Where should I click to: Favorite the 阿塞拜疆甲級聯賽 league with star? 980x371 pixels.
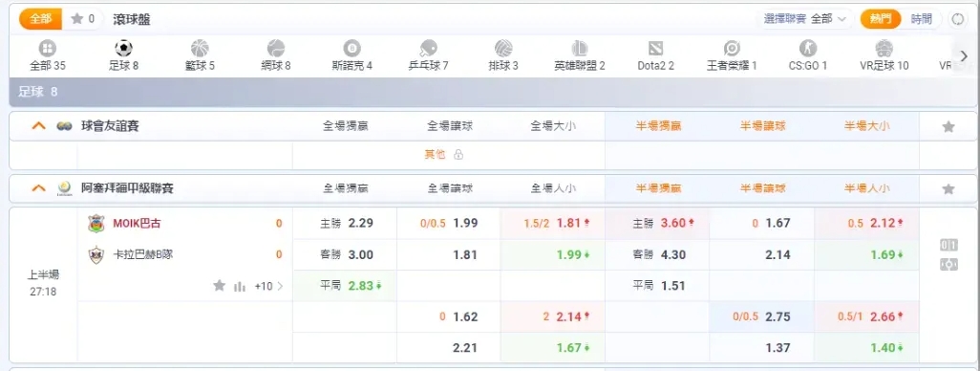[x=948, y=189]
